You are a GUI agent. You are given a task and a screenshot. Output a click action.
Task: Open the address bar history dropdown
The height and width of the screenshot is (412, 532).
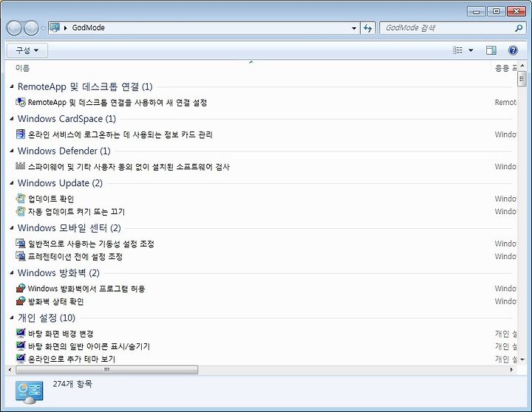point(354,28)
